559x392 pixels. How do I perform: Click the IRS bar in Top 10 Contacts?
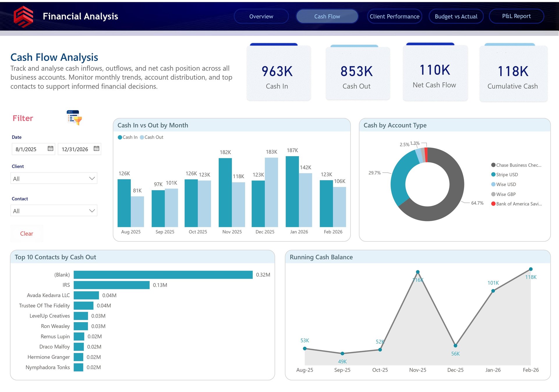(x=112, y=285)
